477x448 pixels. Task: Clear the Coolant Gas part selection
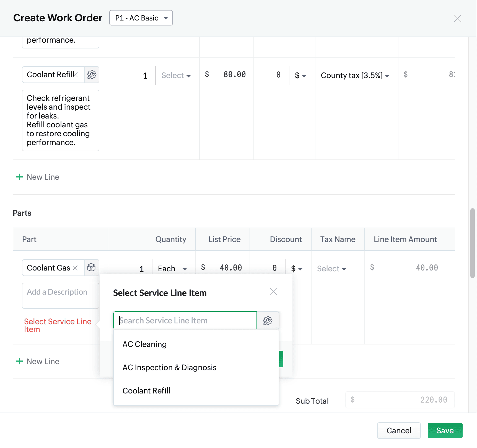[x=75, y=268]
